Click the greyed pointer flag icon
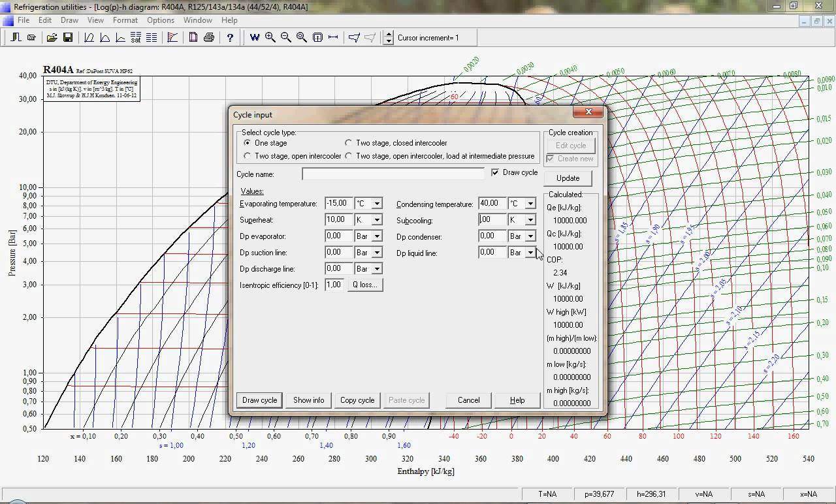The height and width of the screenshot is (504, 836). [x=370, y=38]
